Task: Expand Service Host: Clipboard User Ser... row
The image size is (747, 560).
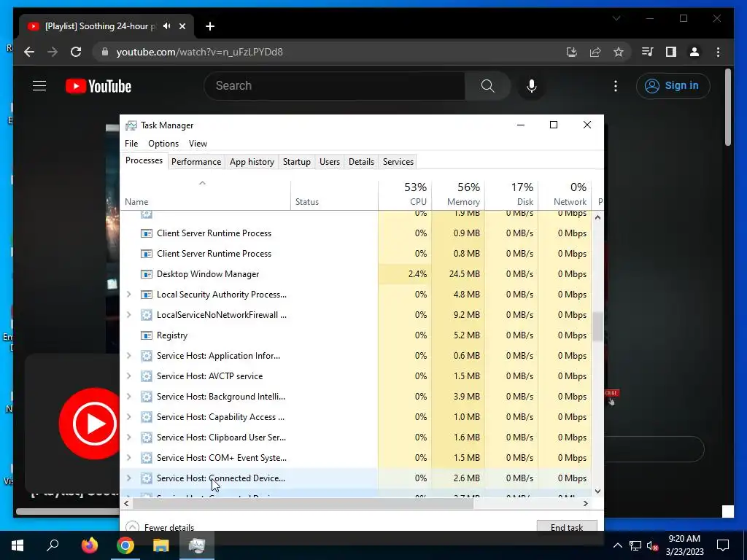Action: pos(128,437)
